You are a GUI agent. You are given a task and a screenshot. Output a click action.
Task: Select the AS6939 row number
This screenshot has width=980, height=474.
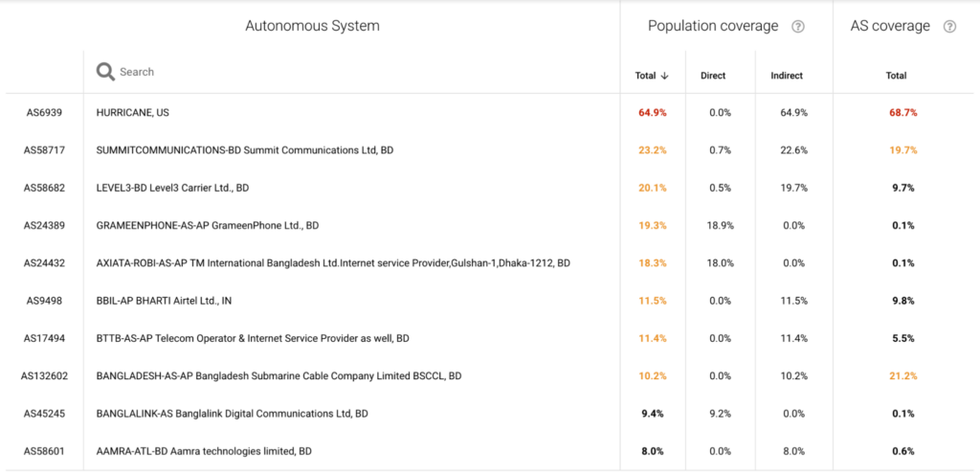(x=44, y=113)
